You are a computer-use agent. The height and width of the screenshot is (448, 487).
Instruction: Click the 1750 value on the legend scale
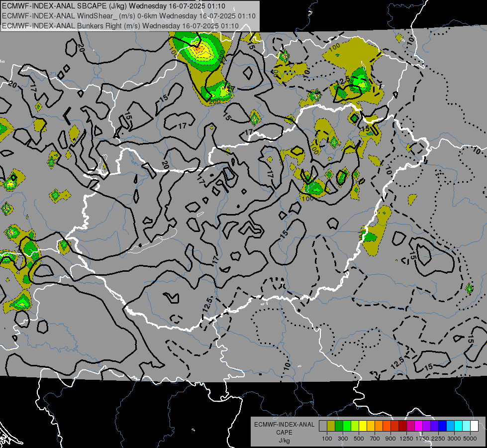(x=422, y=439)
